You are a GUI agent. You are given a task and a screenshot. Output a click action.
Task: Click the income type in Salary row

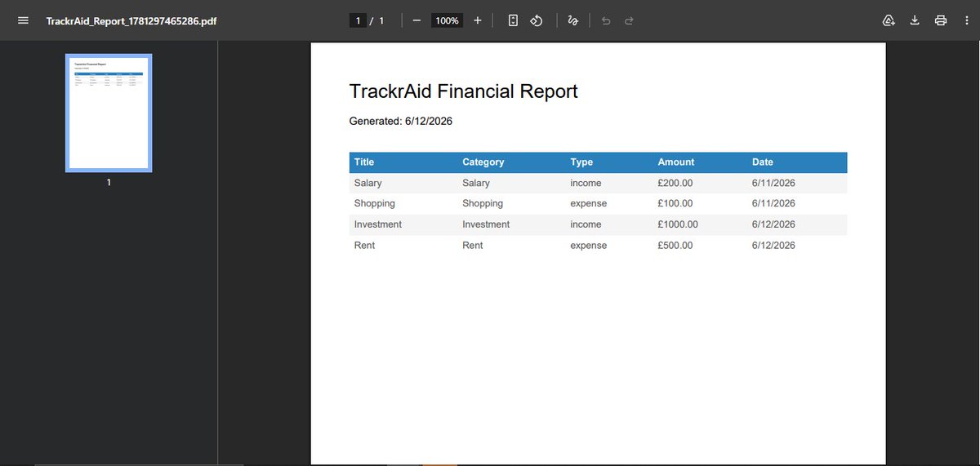(586, 184)
